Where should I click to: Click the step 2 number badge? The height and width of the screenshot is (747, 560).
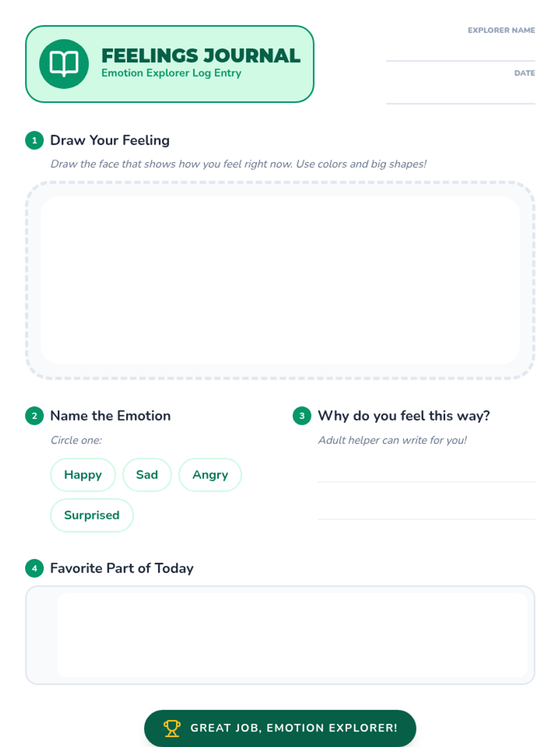point(34,416)
